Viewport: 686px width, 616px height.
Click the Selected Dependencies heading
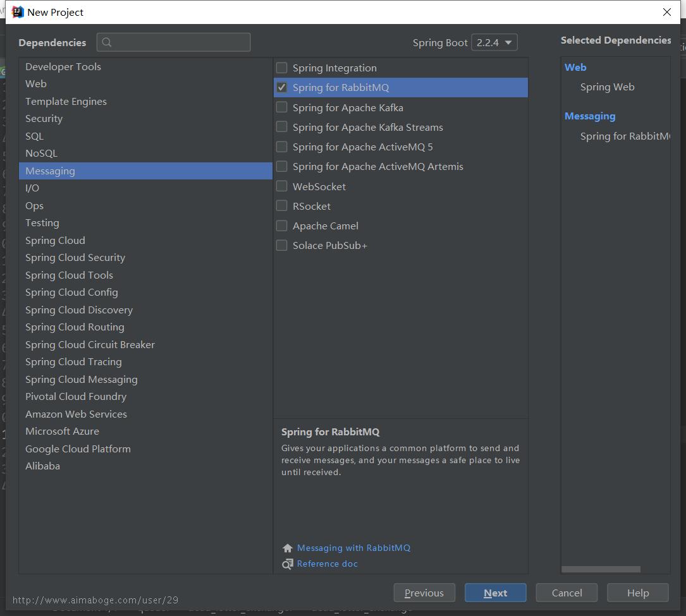tap(616, 40)
